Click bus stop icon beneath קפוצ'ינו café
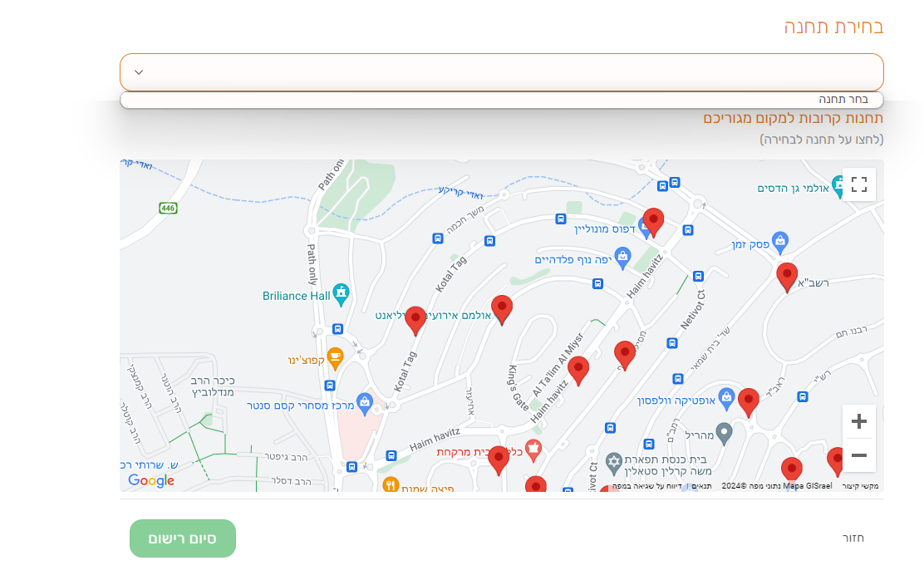The width and height of the screenshot is (924, 570). coord(330,386)
